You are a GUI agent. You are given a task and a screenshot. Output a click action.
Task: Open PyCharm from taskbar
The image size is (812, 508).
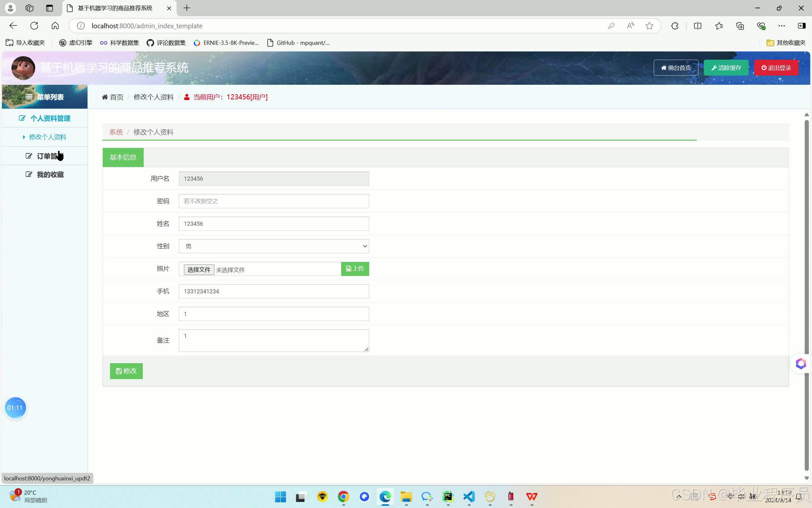(x=448, y=497)
